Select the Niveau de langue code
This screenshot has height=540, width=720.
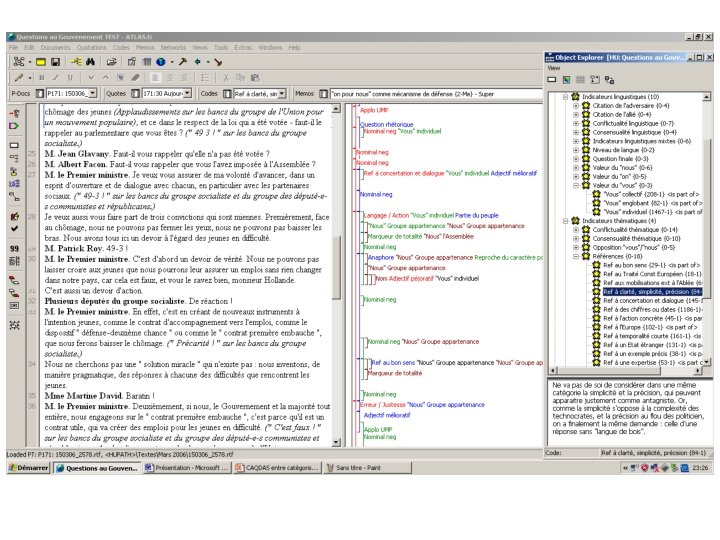622,149
